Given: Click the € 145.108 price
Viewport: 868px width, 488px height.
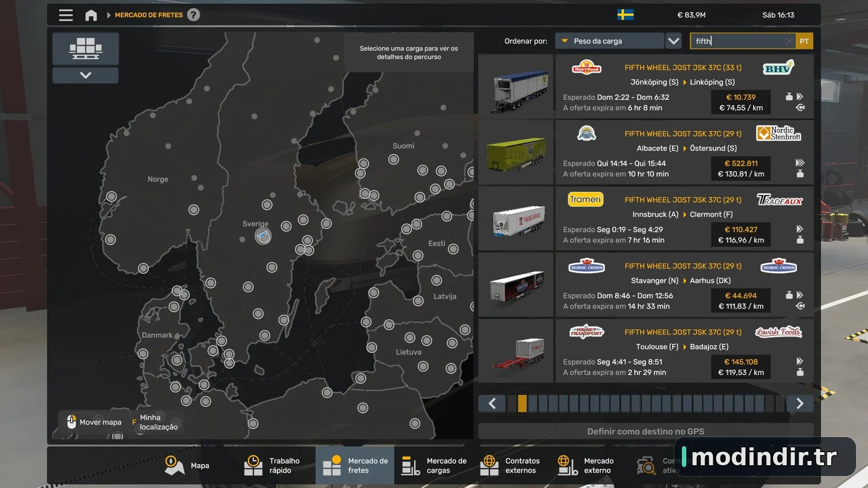Looking at the screenshot, I should (741, 362).
